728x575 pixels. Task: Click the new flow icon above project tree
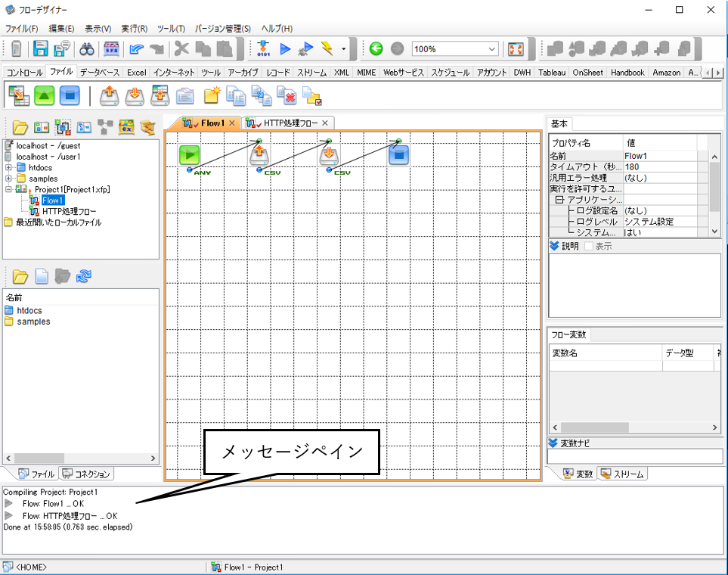(x=63, y=127)
